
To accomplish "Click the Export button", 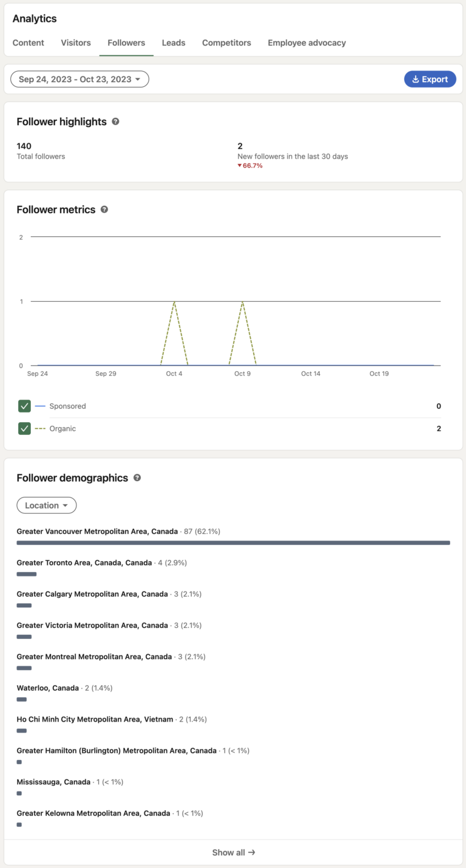I will (x=430, y=79).
